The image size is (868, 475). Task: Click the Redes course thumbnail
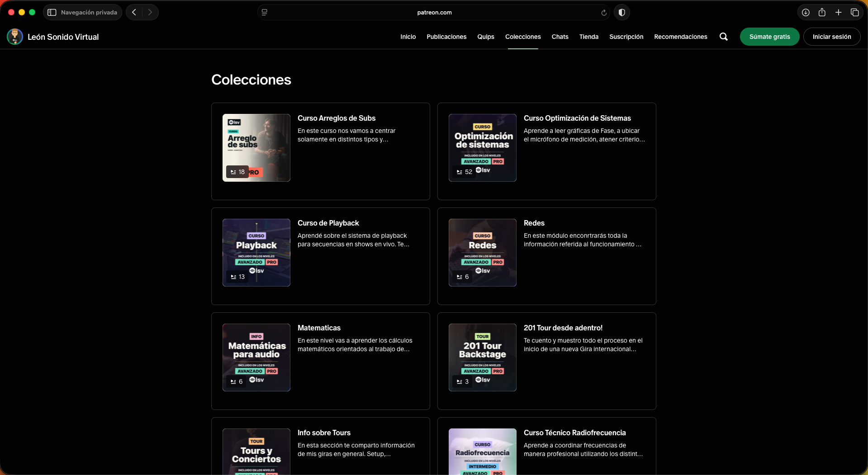(x=483, y=253)
